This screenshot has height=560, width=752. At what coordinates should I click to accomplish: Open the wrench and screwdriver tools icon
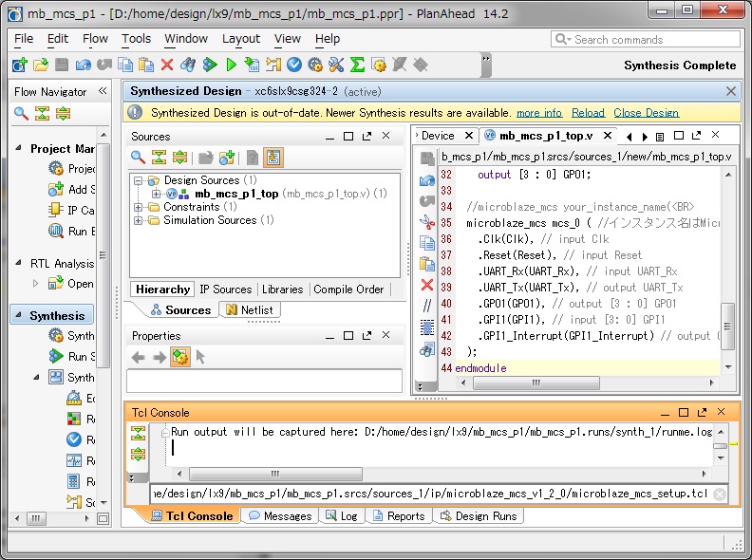tap(336, 65)
